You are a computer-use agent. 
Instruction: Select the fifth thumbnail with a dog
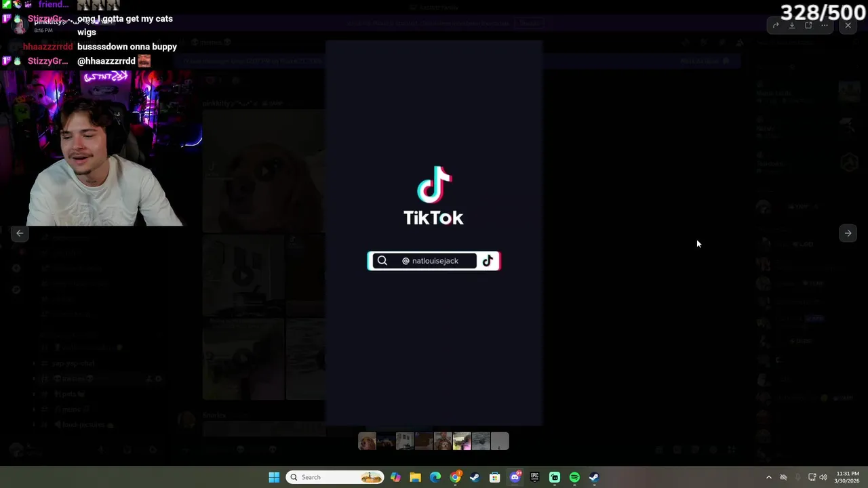(x=443, y=441)
